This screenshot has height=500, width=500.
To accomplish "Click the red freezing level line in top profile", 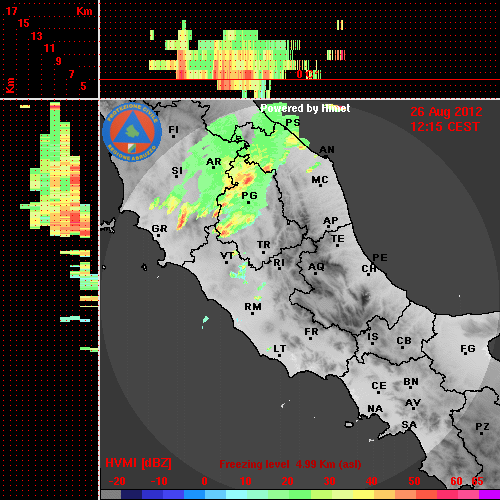I will [x=300, y=80].
